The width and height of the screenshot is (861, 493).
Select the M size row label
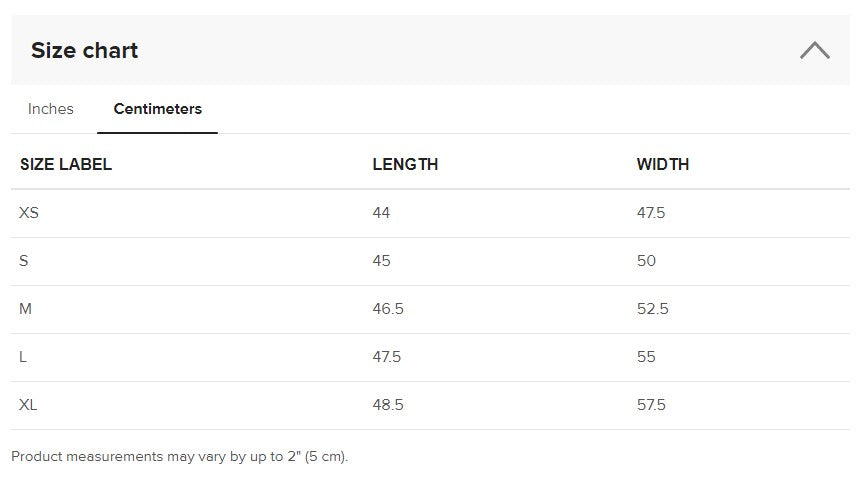(26, 309)
